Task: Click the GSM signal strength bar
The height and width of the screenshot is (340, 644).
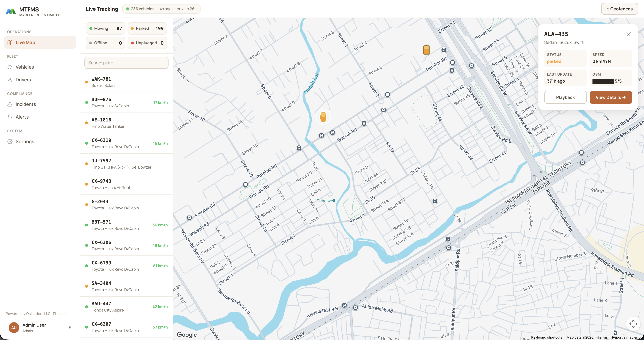Action: pos(603,81)
